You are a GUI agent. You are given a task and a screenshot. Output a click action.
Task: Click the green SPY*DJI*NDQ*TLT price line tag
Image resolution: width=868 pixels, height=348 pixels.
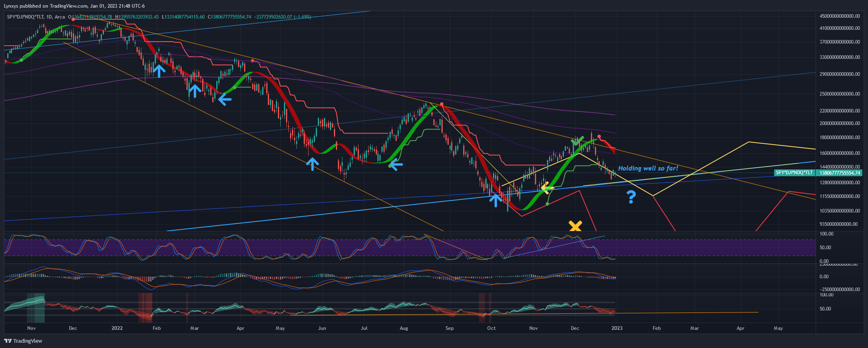click(794, 173)
